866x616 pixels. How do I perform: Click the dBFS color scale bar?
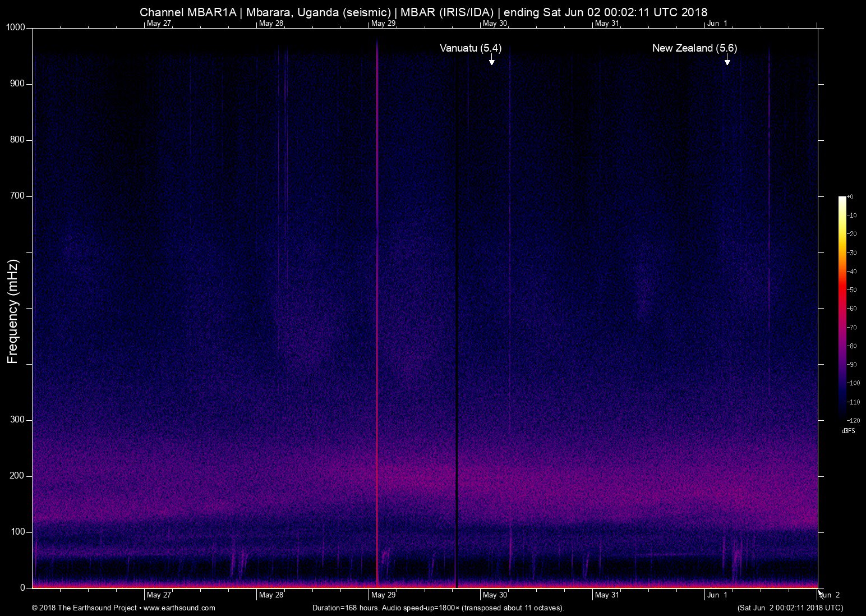coord(842,306)
